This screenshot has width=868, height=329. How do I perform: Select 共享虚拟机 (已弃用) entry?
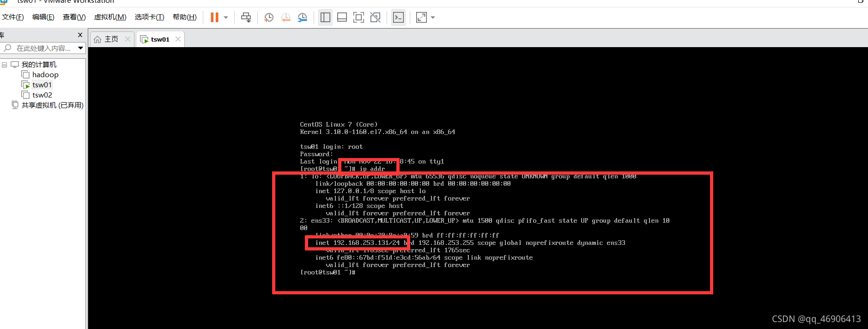[52, 105]
